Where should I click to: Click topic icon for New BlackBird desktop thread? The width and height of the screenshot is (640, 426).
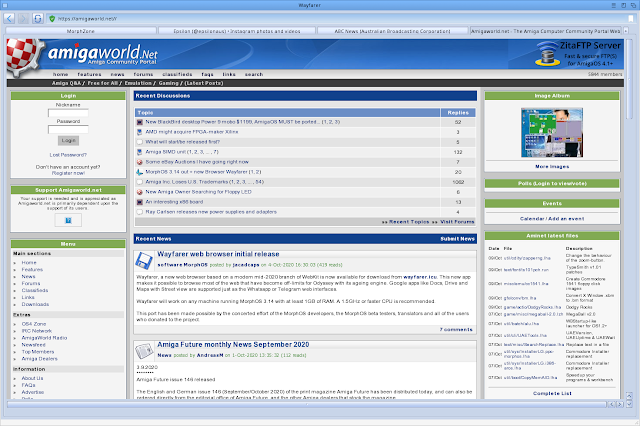pyautogui.click(x=140, y=122)
